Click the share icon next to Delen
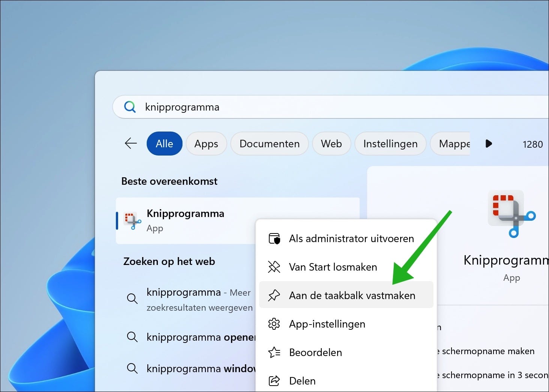Image resolution: width=549 pixels, height=392 pixels. pyautogui.click(x=274, y=380)
